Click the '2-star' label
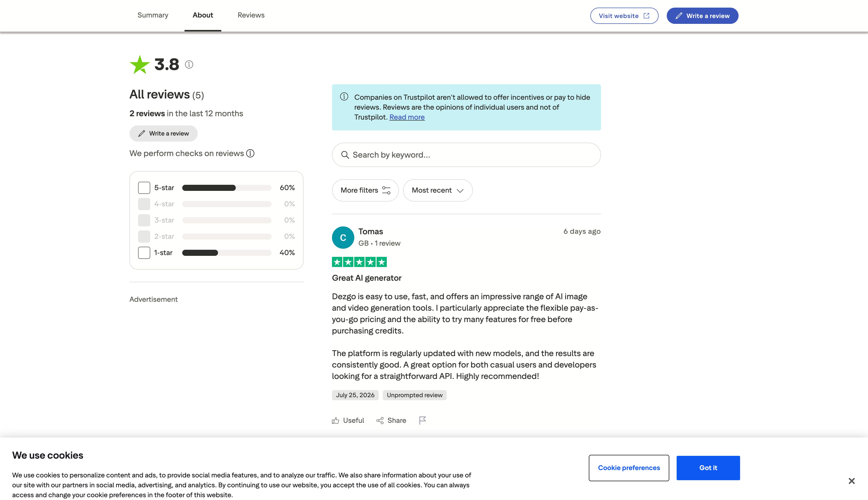 (164, 237)
